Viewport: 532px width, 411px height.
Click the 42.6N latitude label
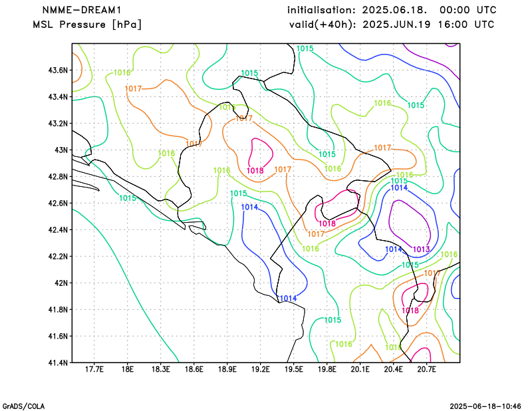(x=58, y=203)
